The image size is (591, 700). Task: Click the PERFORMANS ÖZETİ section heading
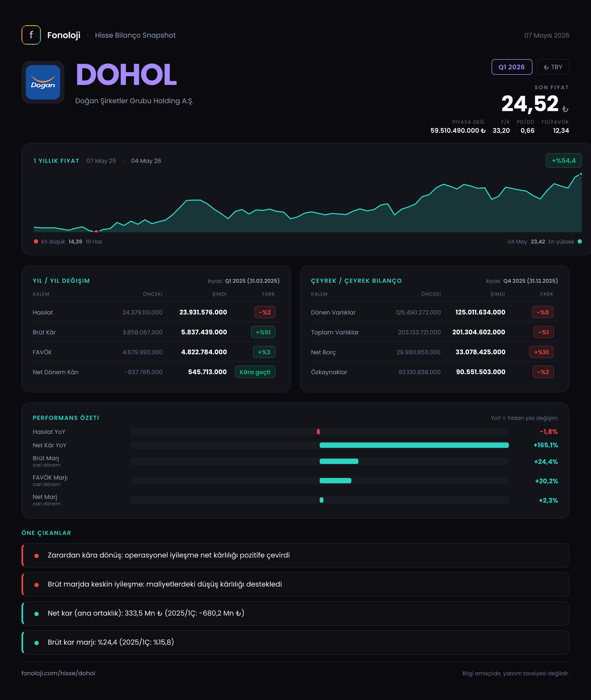(x=66, y=418)
